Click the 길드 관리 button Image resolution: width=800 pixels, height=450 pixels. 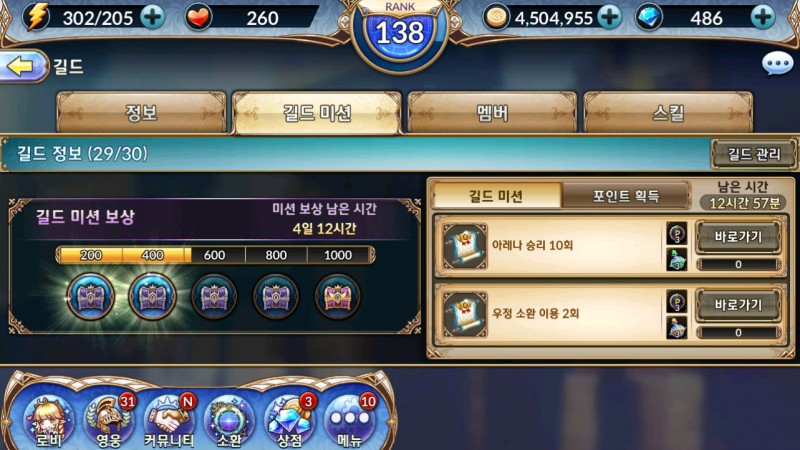754,154
